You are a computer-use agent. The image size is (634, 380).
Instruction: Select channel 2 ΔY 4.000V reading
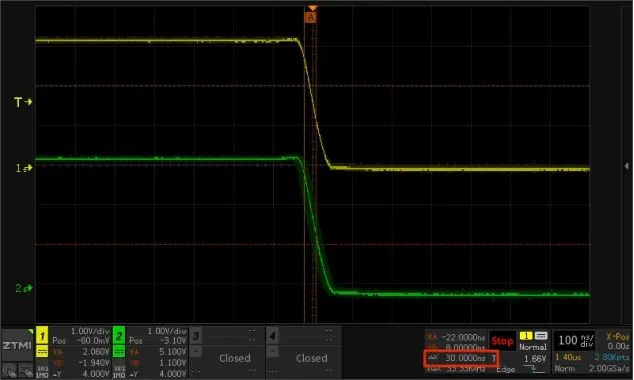pyautogui.click(x=173, y=374)
